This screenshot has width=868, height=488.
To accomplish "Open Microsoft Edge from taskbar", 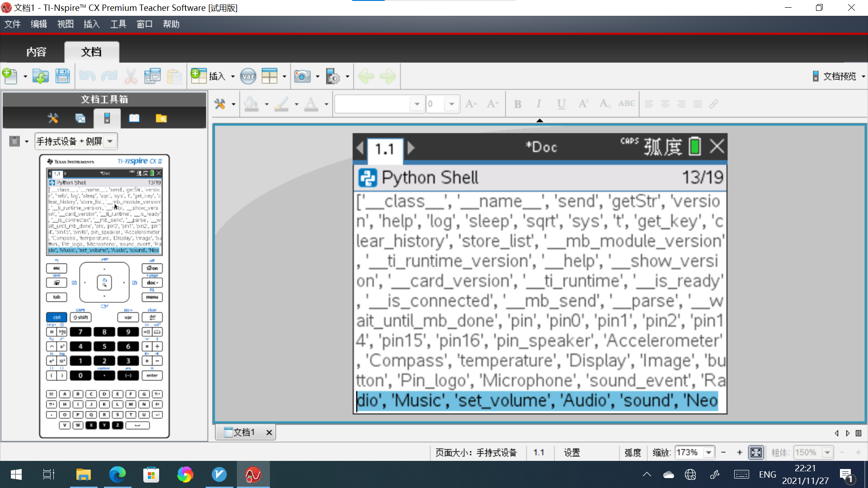I will click(118, 474).
